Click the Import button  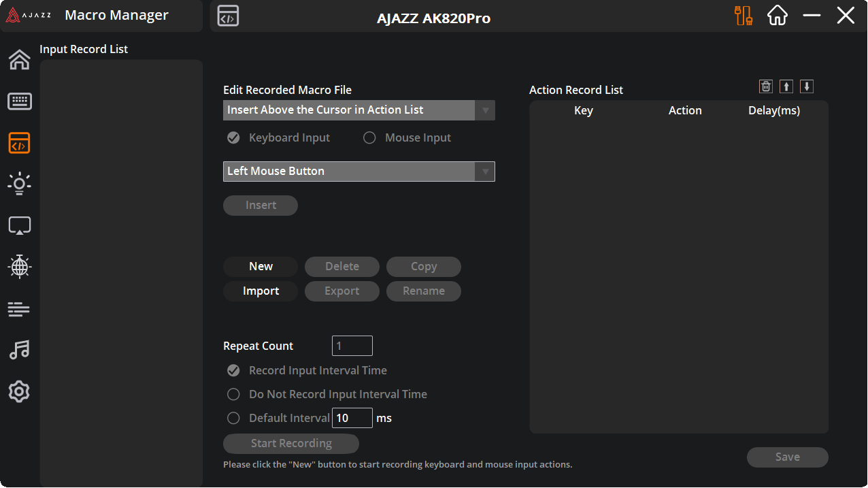[x=261, y=291]
